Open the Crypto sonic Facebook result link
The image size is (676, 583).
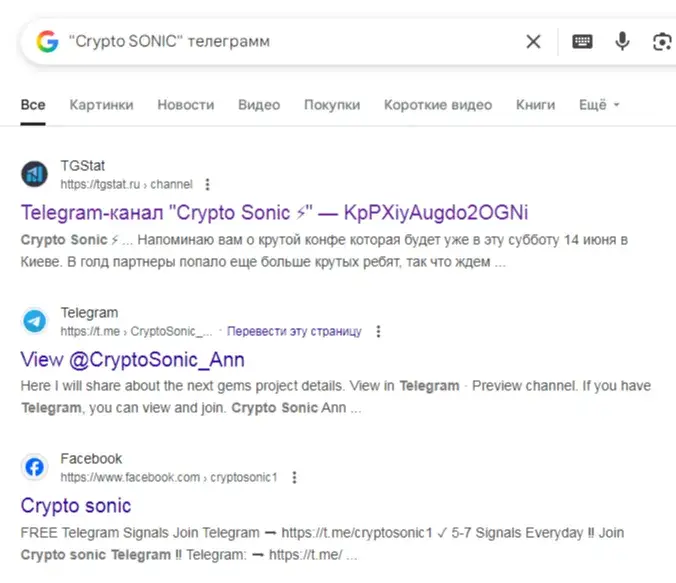[76, 506]
